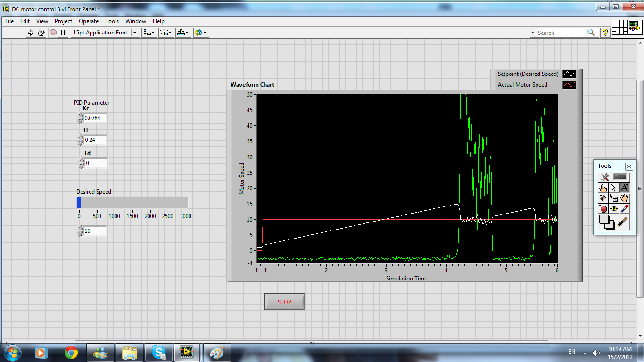The width and height of the screenshot is (644, 362).
Task: Open the Edit menu
Action: [25, 21]
